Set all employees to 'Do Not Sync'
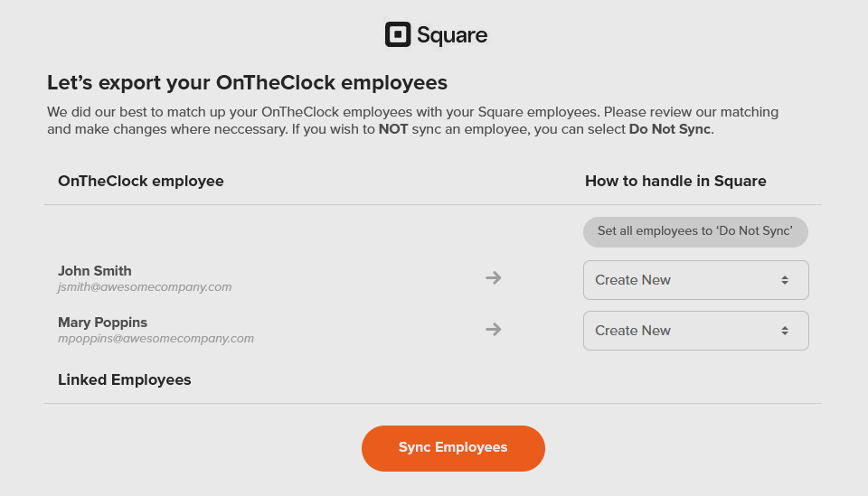This screenshot has height=496, width=868. (695, 231)
